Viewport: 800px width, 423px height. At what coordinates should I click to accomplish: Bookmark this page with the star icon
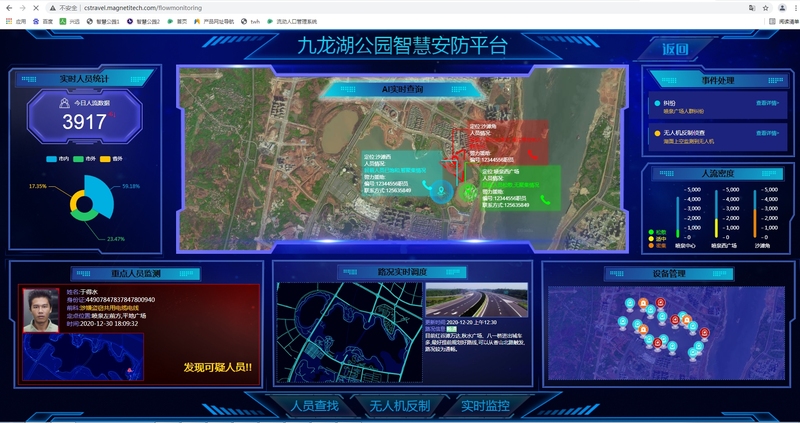[765, 8]
